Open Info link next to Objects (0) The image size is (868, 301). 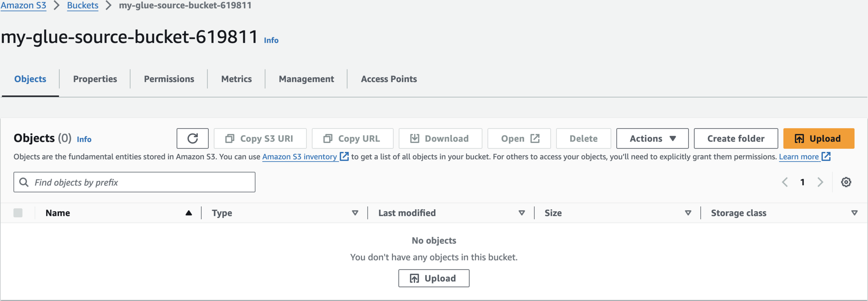(x=84, y=139)
